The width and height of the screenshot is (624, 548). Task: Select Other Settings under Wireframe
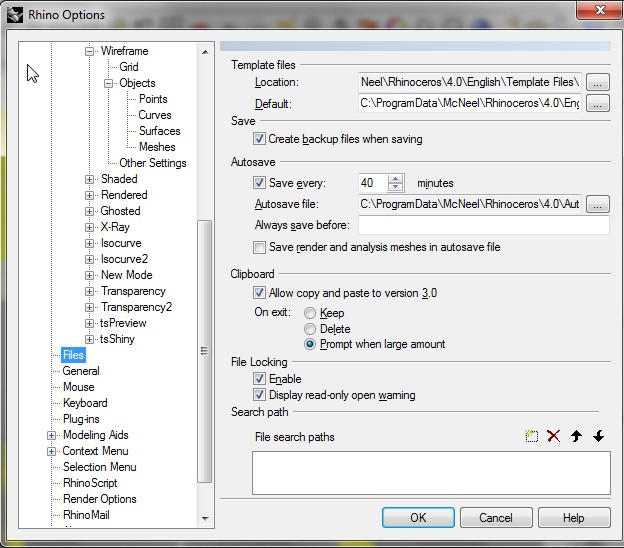pyautogui.click(x=153, y=163)
